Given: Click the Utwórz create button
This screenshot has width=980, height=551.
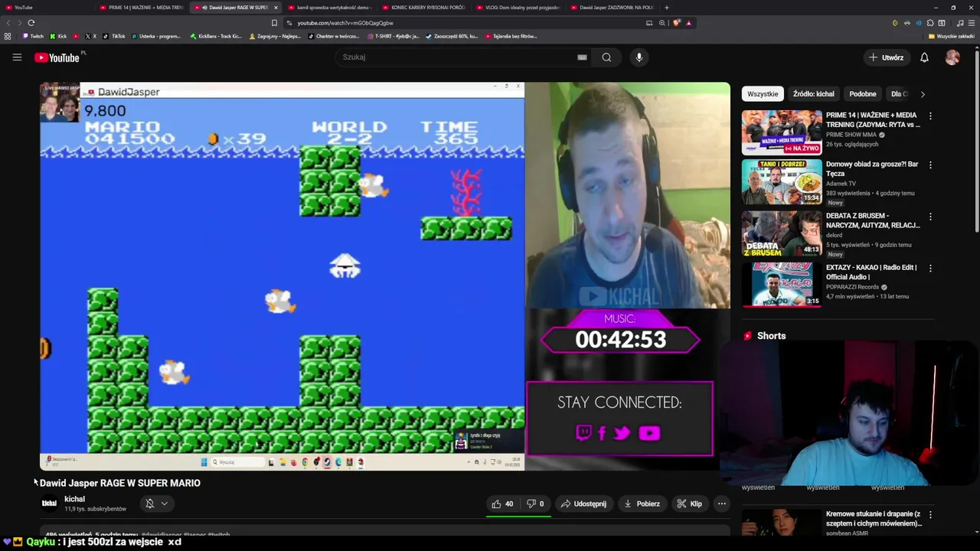Looking at the screenshot, I should coord(886,57).
